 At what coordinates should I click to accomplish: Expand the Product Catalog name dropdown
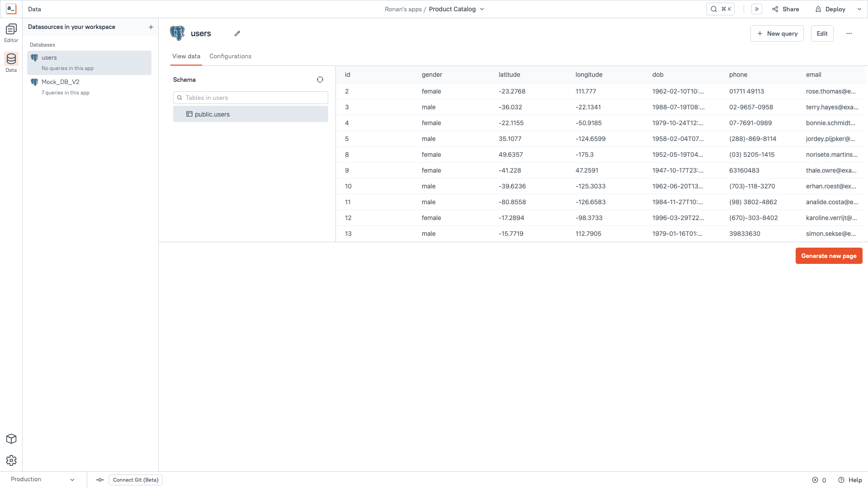[482, 9]
